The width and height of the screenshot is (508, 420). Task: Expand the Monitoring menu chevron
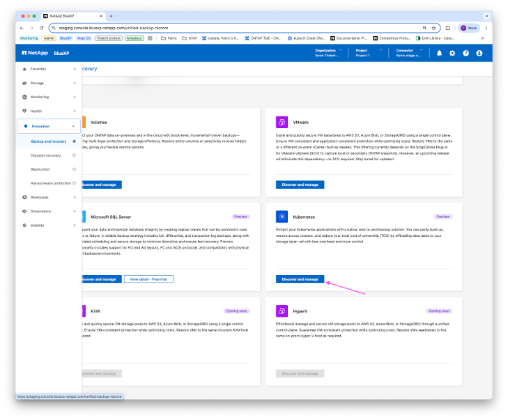75,97
